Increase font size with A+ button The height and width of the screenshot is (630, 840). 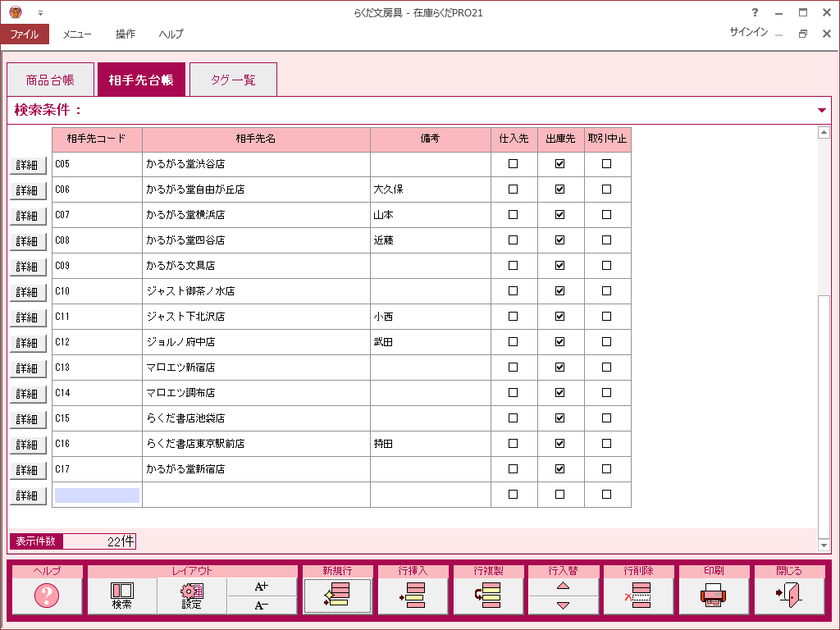coord(262,586)
